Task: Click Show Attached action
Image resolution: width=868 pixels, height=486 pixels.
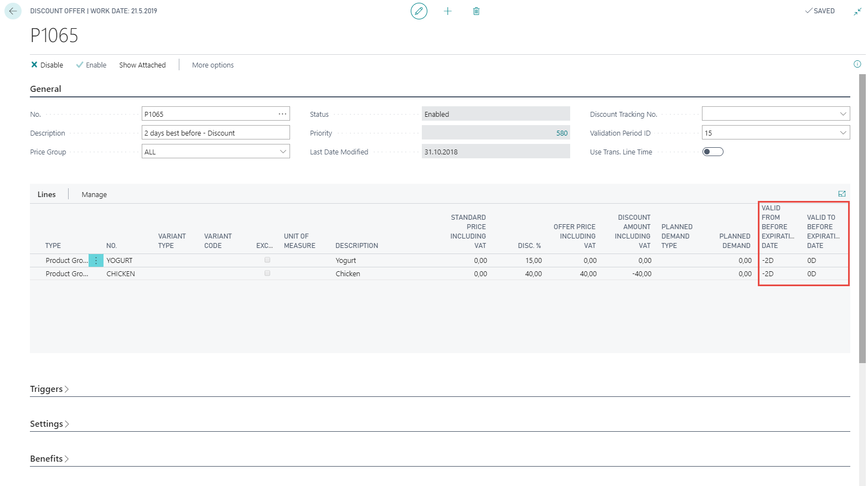Action: click(x=142, y=65)
